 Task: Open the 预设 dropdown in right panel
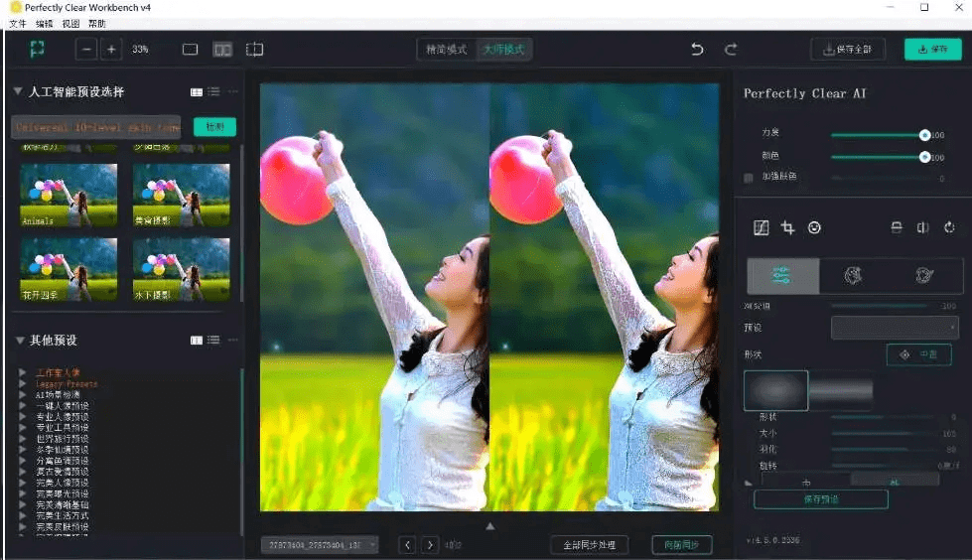[895, 328]
